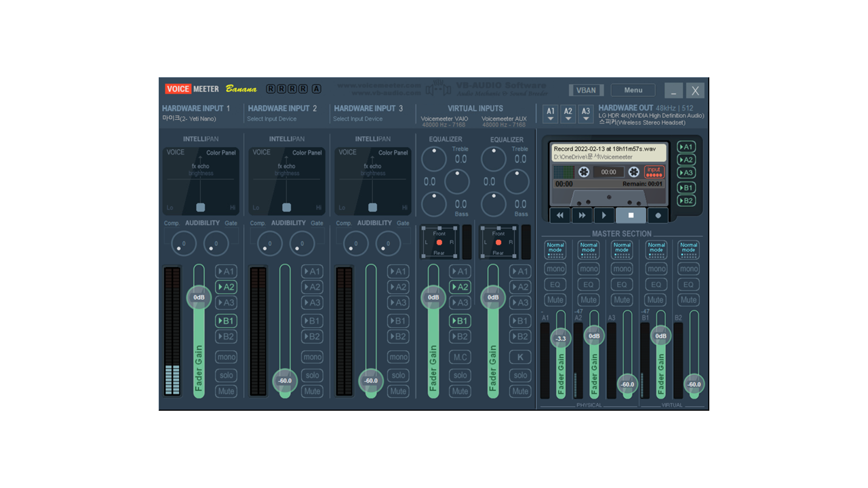Click the Bass knob of Voicemeeter VAIO equalizer
The height and width of the screenshot is (488, 868).
tap(434, 204)
